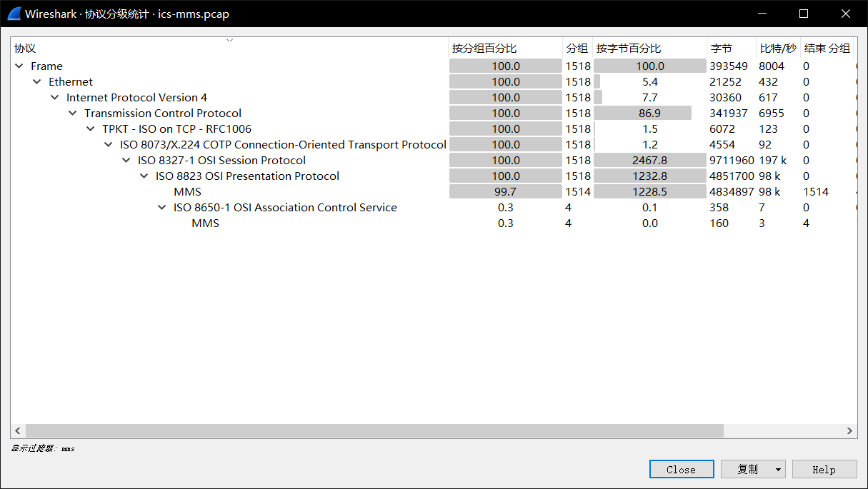Viewport: 868px width, 489px height.
Task: Click the 4834897 bytes value for MMS
Action: coord(732,192)
